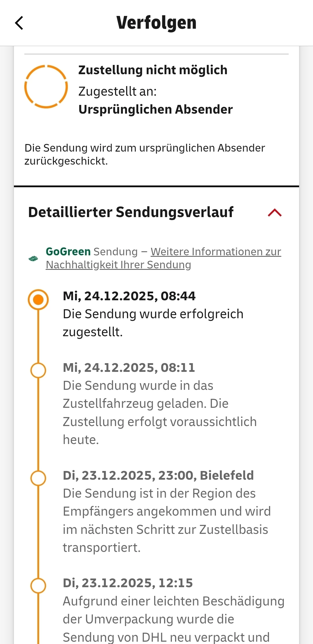313x644 pixels.
Task: Tap the Detaillierter Sendungsverlauf heading
Action: point(131,212)
